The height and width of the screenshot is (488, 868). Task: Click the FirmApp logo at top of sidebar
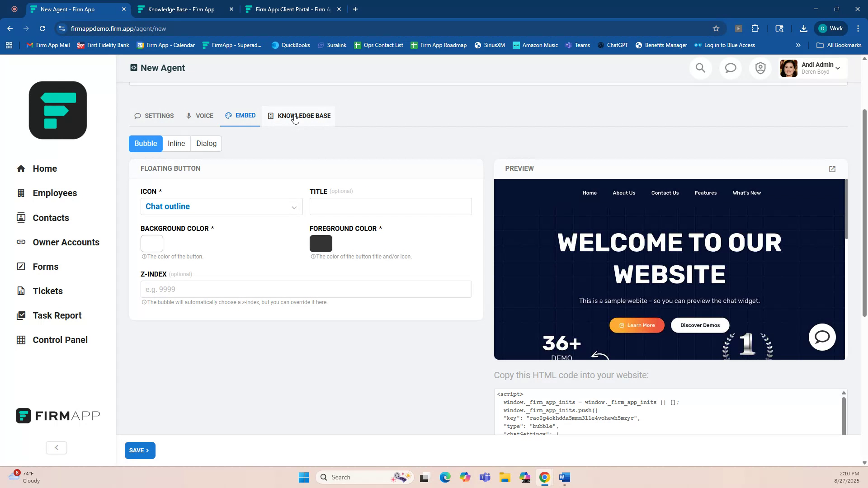coord(57,110)
